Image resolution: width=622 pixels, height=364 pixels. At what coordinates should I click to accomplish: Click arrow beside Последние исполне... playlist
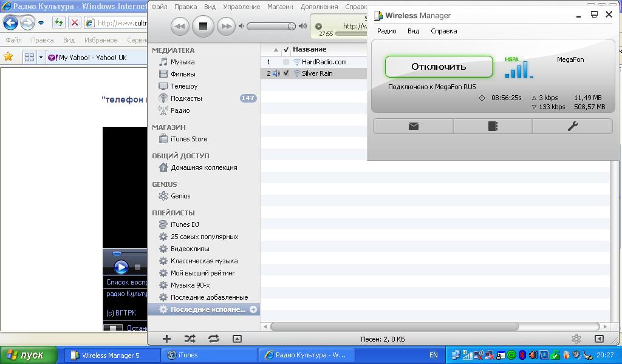pos(253,309)
